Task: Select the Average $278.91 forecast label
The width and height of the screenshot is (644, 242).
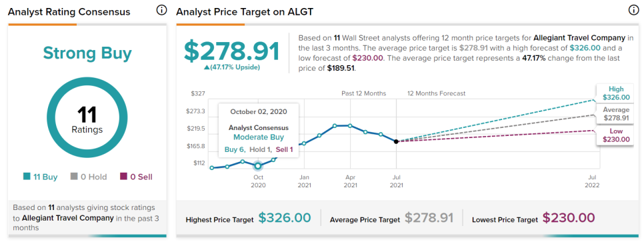Action: (616, 114)
